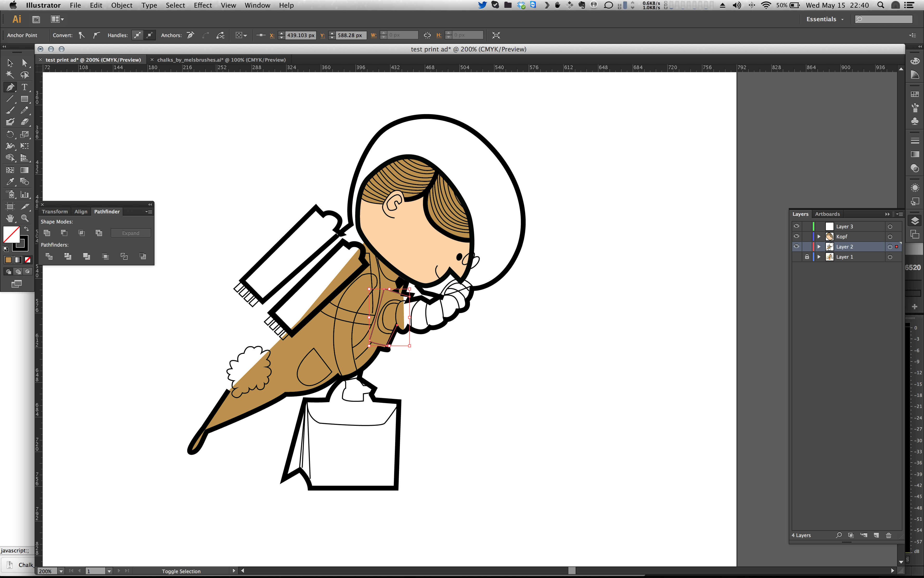The width and height of the screenshot is (924, 578).
Task: Switch to the Artboards tab
Action: coord(828,214)
